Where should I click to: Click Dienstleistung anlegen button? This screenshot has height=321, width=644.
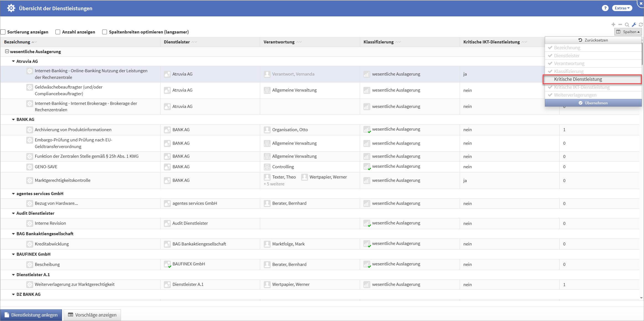31,315
